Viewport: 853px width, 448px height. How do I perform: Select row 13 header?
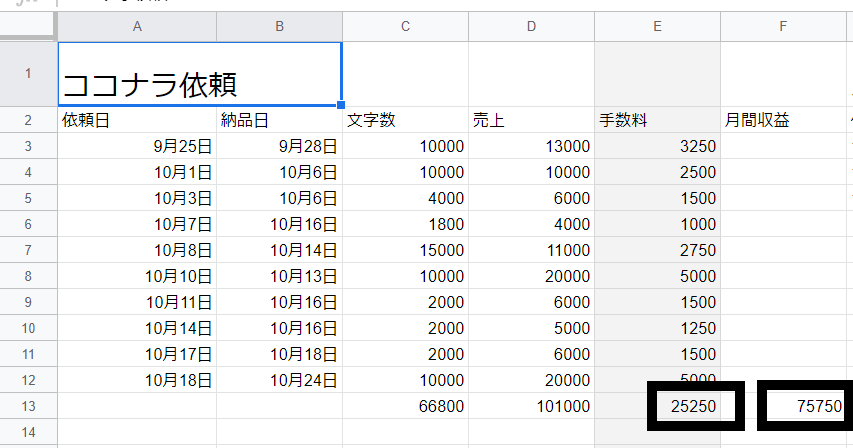click(x=28, y=406)
